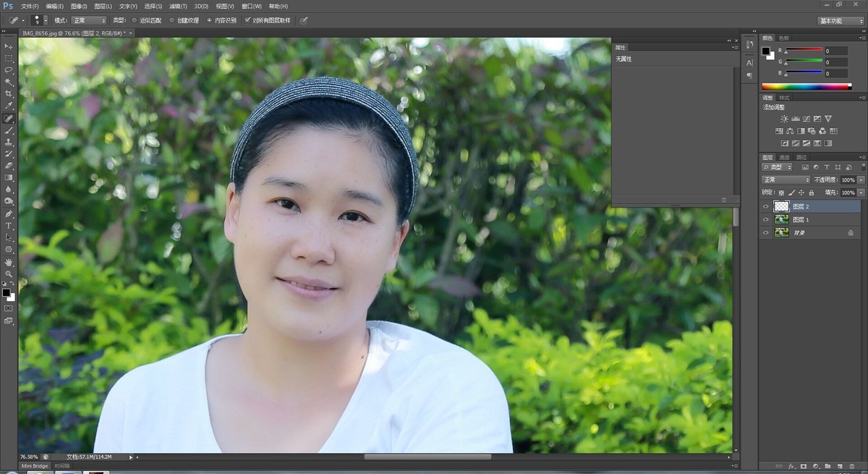Open the 基本功能 workspace dropdown
The width and height of the screenshot is (868, 474).
click(840, 21)
